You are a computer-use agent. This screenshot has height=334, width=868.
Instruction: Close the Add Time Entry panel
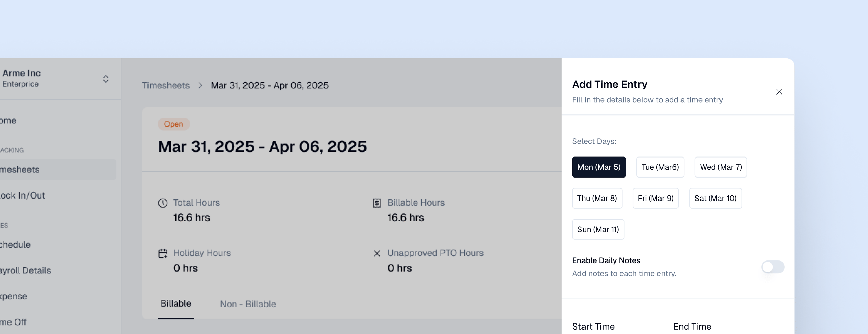[779, 92]
